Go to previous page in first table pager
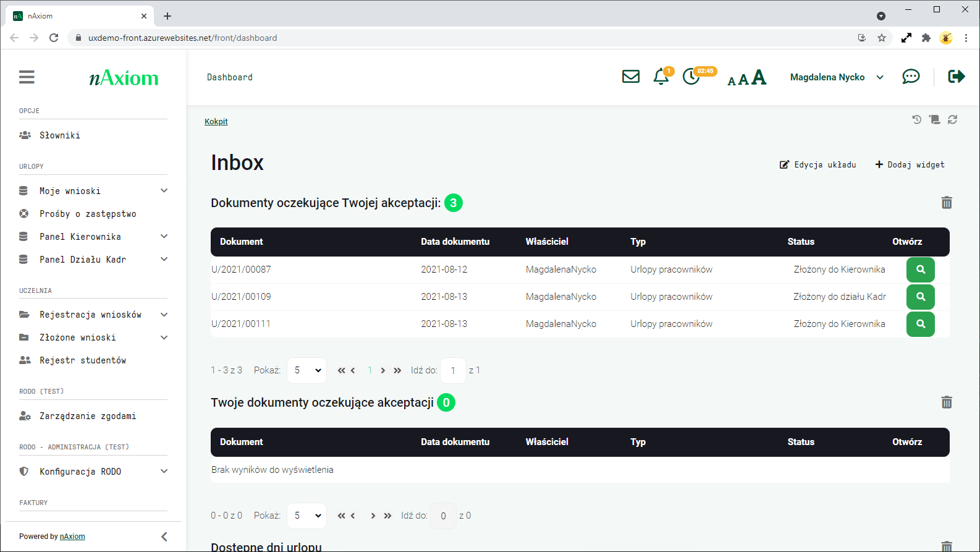Viewport: 980px width, 552px height. point(353,370)
